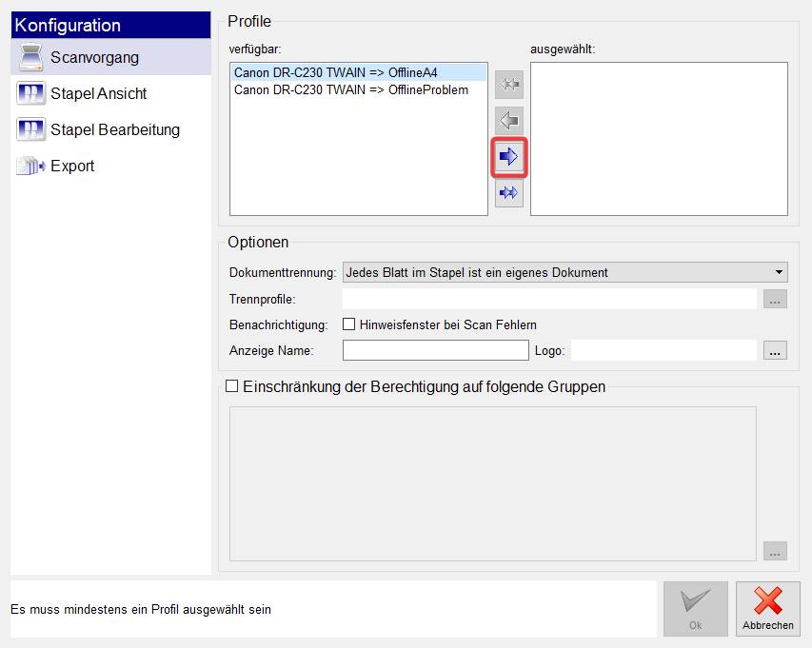This screenshot has height=648, width=812.
Task: Click the Export icon in the sidebar
Action: pyautogui.click(x=30, y=166)
